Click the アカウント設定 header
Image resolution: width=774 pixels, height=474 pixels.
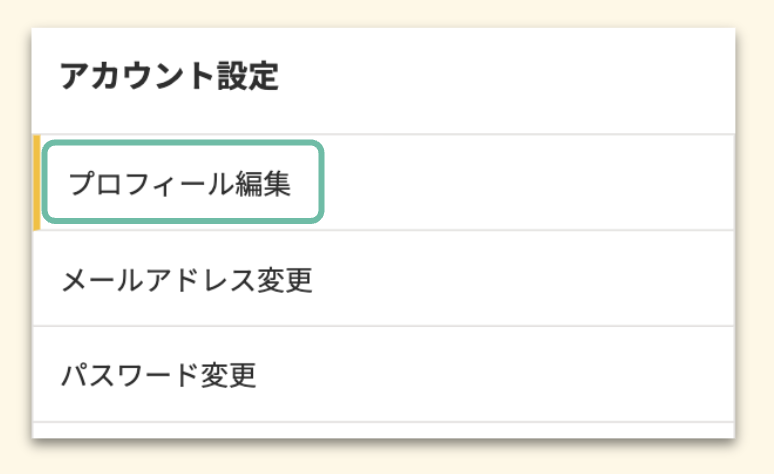pyautogui.click(x=168, y=77)
